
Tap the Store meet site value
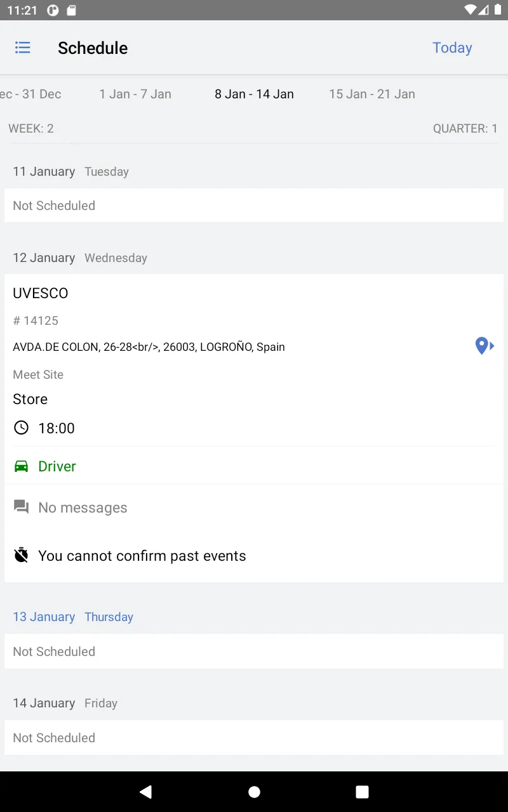click(x=30, y=399)
